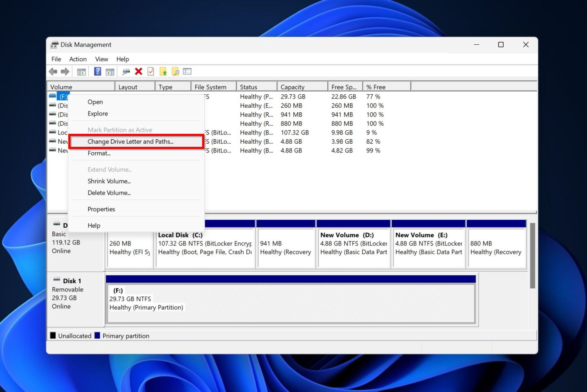The width and height of the screenshot is (587, 392).
Task: Select Format from the context menu
Action: (99, 153)
